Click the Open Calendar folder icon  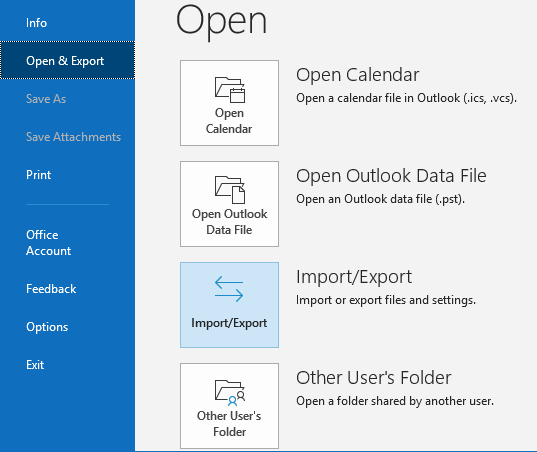click(x=230, y=90)
